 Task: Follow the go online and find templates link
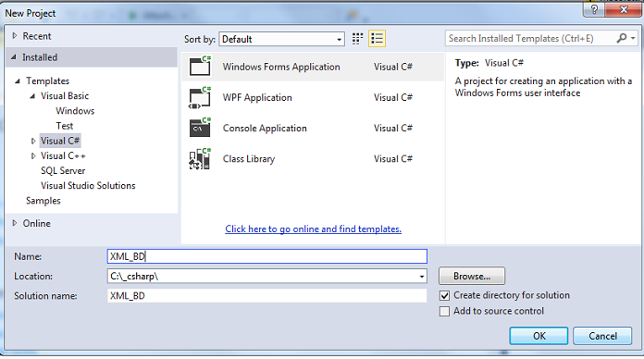pyautogui.click(x=313, y=229)
